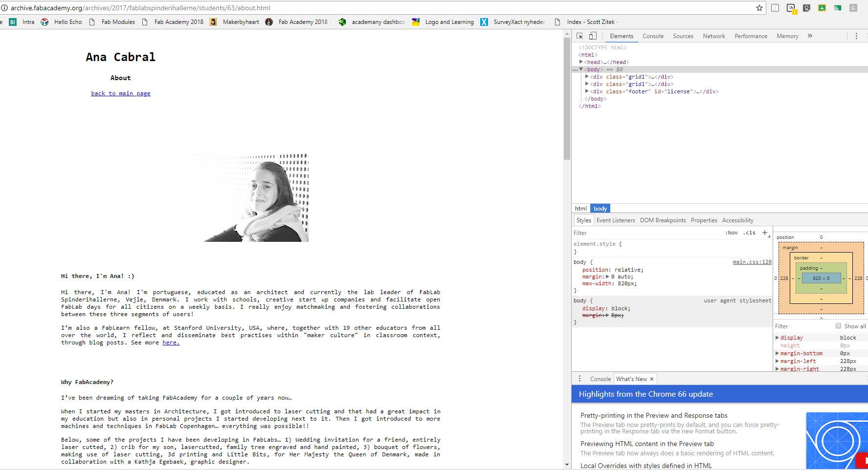Click the computed styles Filter input

(x=802, y=326)
